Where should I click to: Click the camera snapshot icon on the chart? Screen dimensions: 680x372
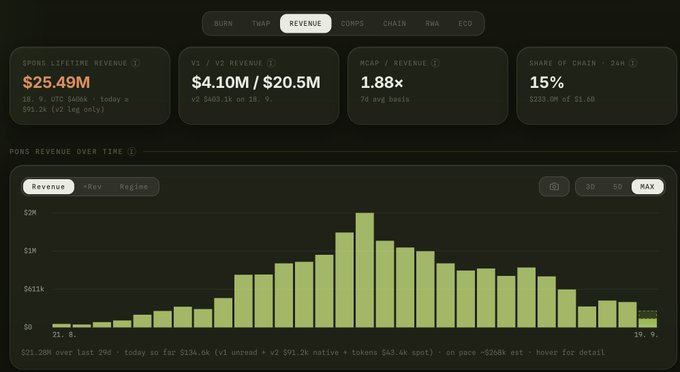(x=554, y=186)
